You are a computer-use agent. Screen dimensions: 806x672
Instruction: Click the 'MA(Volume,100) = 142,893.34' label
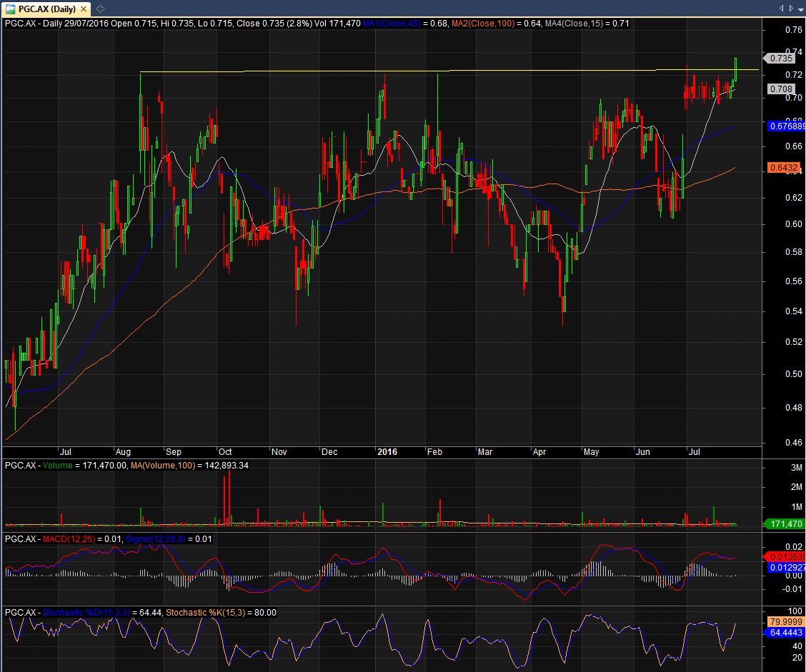click(x=189, y=466)
